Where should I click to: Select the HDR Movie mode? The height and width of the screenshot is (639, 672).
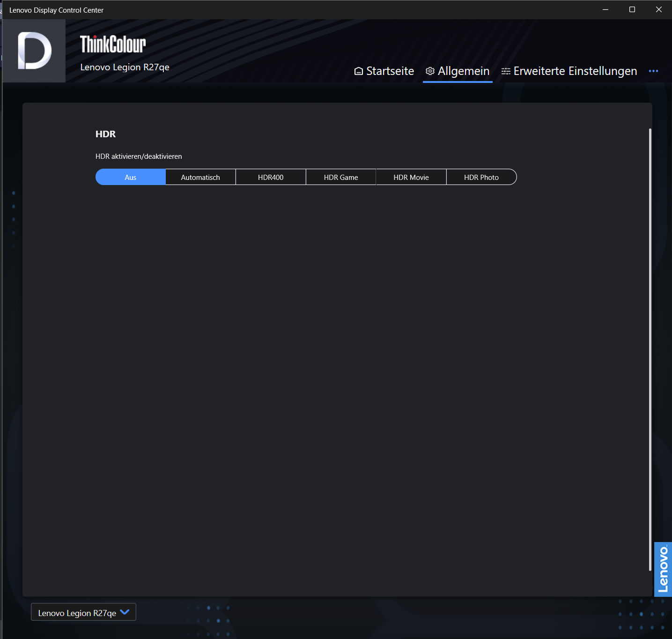411,177
